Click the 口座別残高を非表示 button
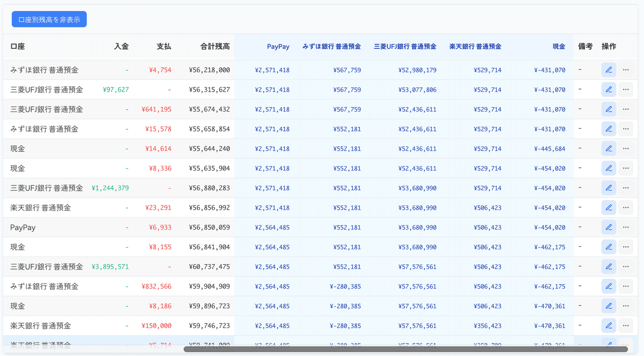Image resolution: width=644 pixels, height=356 pixels. point(49,19)
